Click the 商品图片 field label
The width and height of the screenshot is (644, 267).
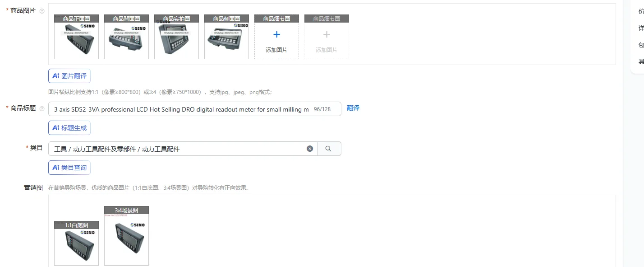click(x=23, y=10)
